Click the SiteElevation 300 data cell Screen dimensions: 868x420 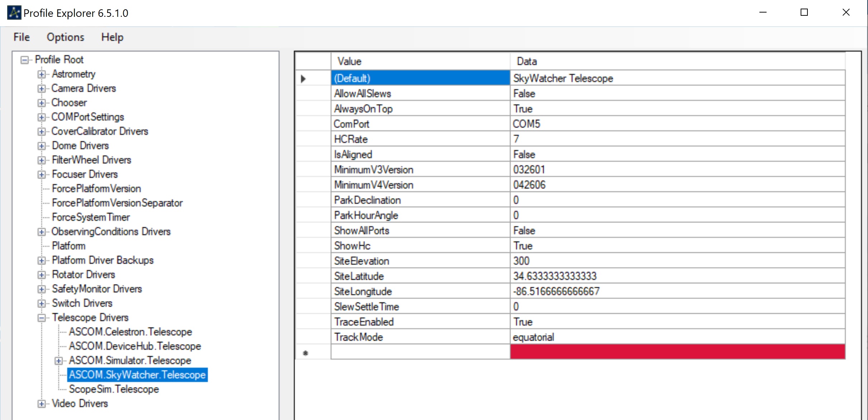click(x=677, y=261)
